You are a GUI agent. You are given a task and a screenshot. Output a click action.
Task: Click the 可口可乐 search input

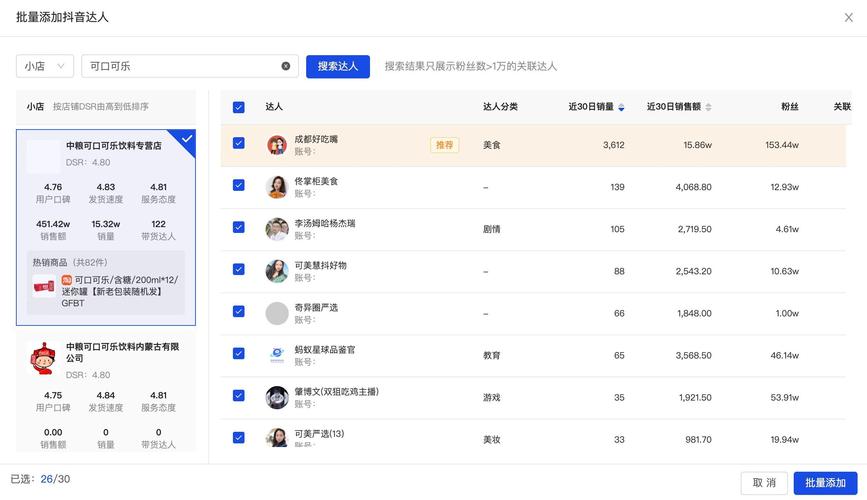190,66
